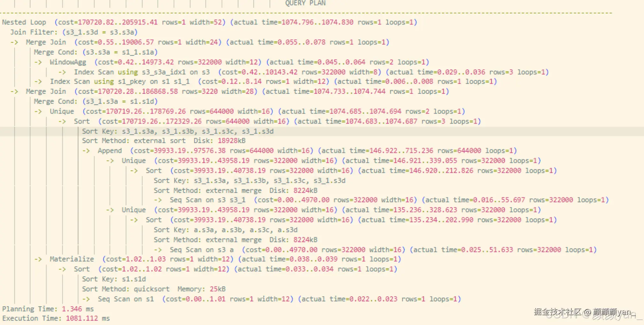644x325 pixels.
Task: Click quicksort Memory 25kB line
Action: point(154,289)
